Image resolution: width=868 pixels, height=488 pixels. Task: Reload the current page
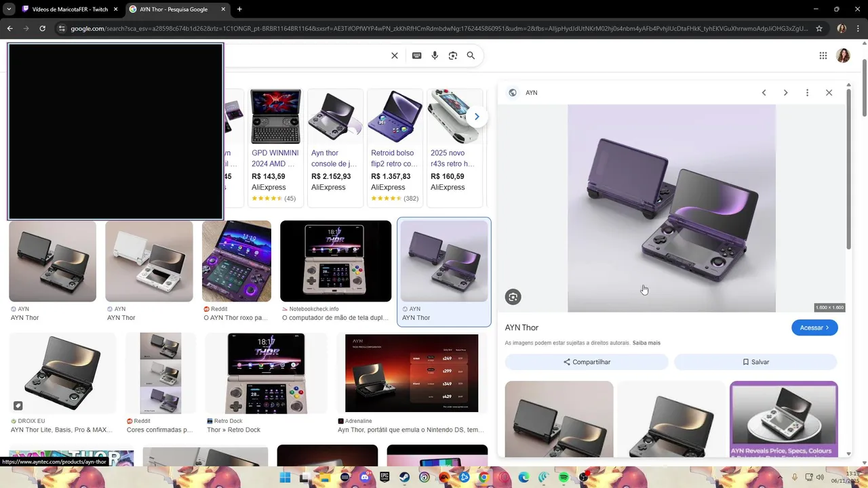tap(42, 28)
